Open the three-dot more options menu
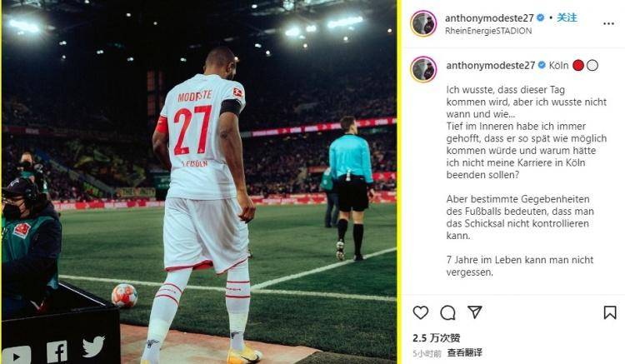 coord(608,24)
